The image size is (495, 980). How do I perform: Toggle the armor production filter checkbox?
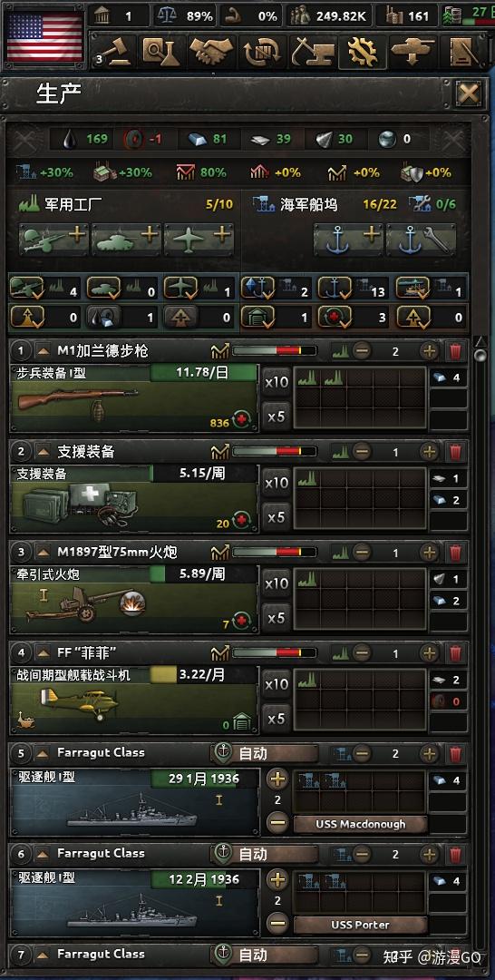tap(103, 289)
